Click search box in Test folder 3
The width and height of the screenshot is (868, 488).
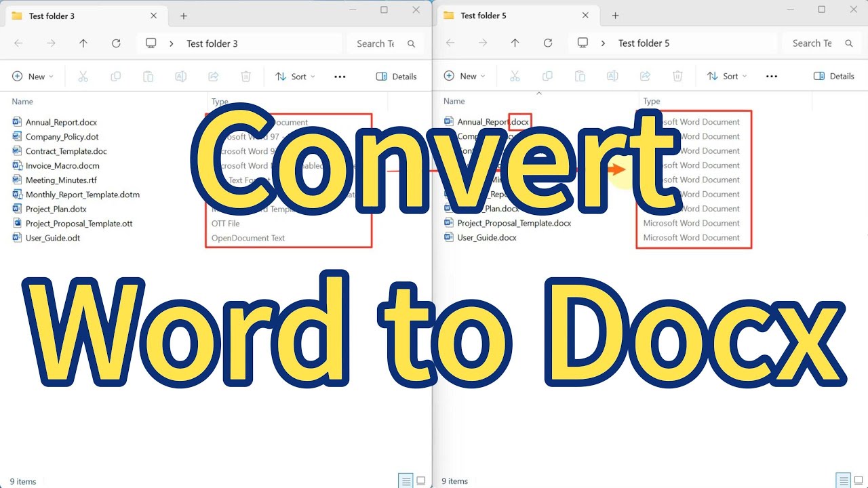(384, 43)
